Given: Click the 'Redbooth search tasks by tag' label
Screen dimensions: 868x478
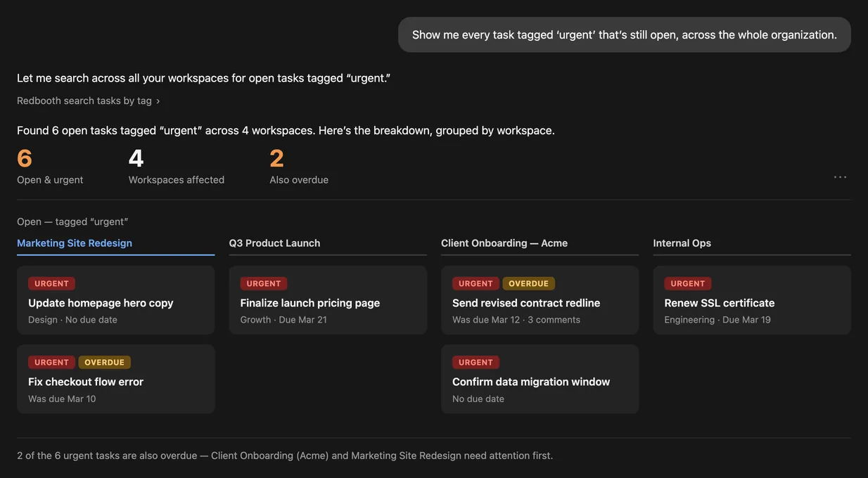Looking at the screenshot, I should 84,101.
